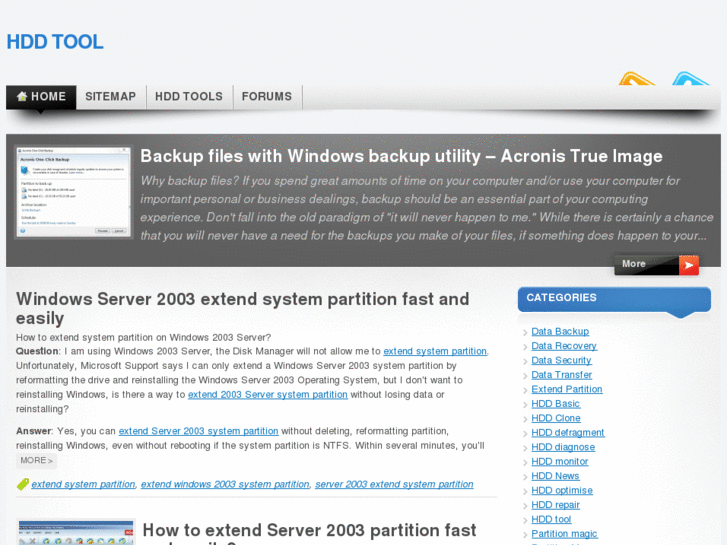Open the HDD News category
The image size is (727, 545).
555,476
